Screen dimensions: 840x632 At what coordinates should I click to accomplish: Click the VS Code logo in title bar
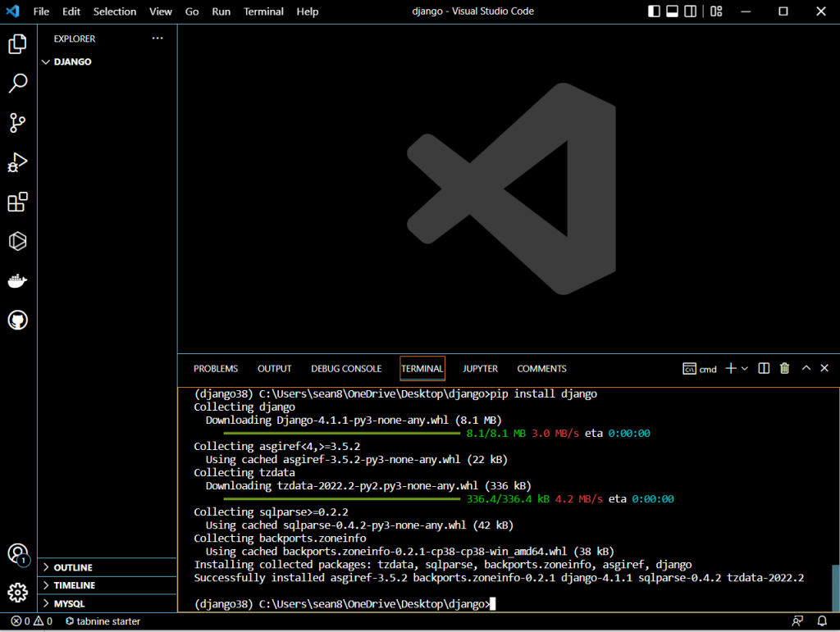pyautogui.click(x=13, y=11)
